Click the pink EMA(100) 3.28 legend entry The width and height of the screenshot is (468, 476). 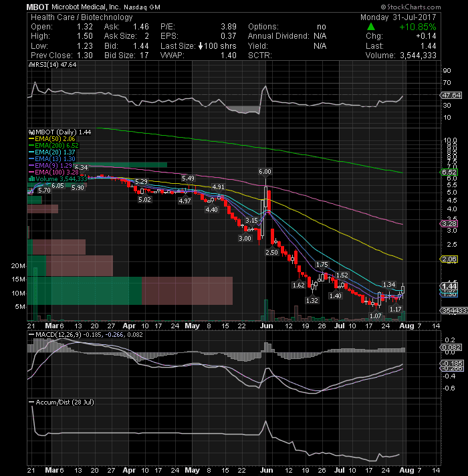(x=53, y=172)
